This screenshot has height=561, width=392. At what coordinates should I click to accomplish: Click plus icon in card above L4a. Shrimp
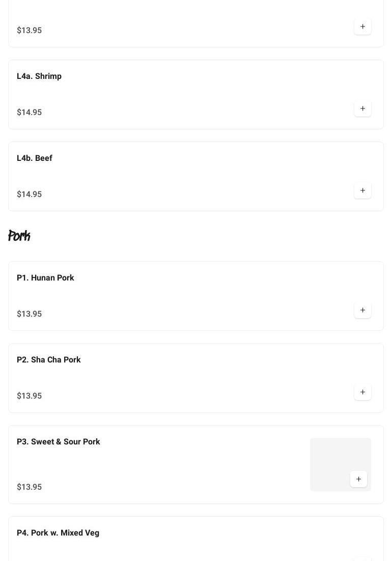click(x=362, y=26)
